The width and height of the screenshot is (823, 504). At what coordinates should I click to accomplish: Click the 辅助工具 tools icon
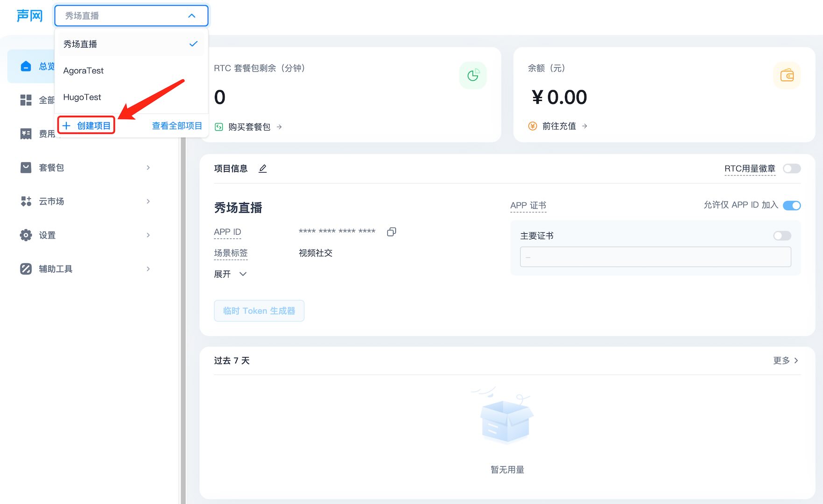tap(26, 269)
